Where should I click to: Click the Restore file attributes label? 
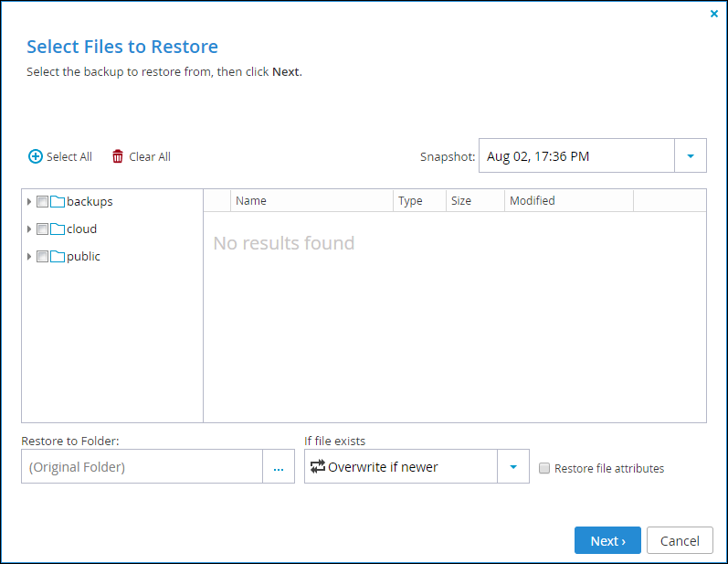(609, 468)
